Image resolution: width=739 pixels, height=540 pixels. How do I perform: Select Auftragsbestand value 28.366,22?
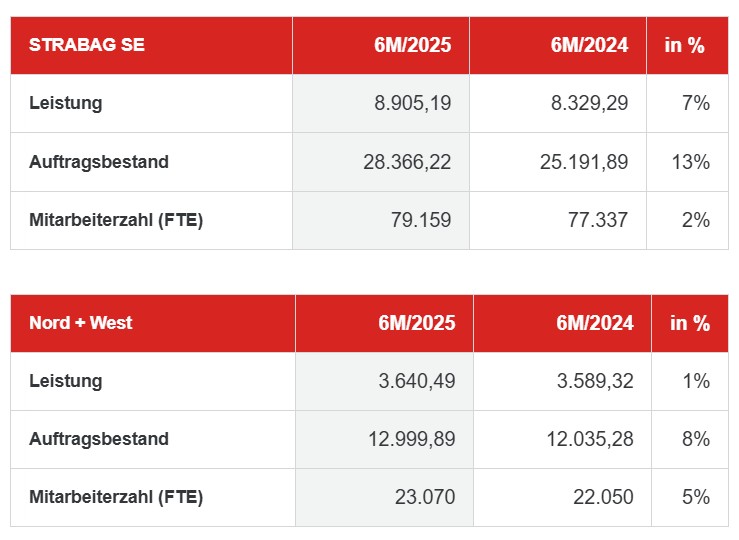click(x=407, y=162)
